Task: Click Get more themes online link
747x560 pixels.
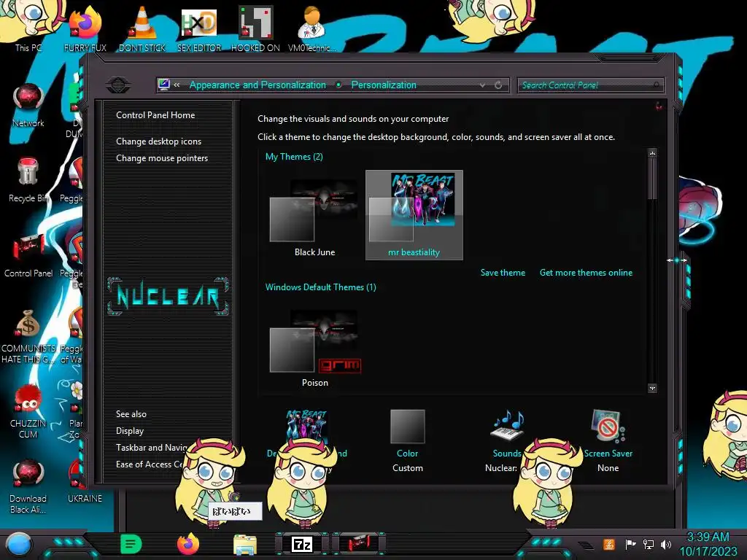Action: point(586,273)
